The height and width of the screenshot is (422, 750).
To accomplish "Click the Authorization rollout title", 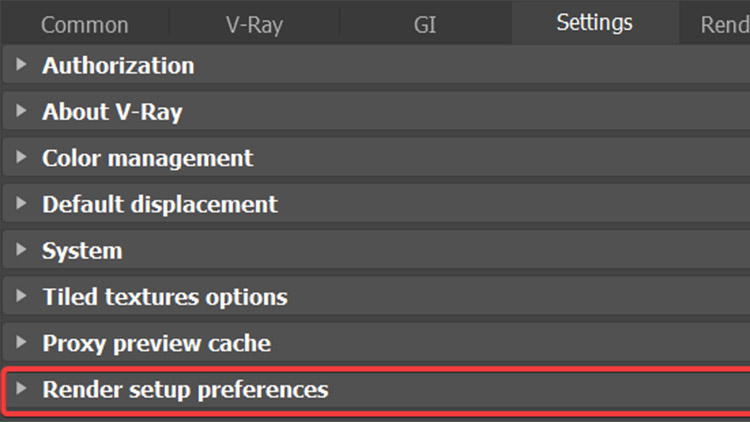I will click(x=118, y=66).
